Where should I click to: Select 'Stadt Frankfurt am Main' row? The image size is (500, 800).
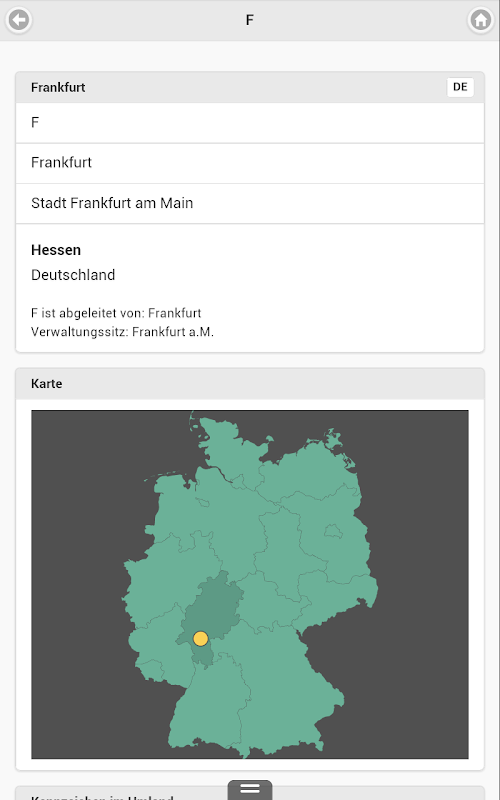point(250,204)
